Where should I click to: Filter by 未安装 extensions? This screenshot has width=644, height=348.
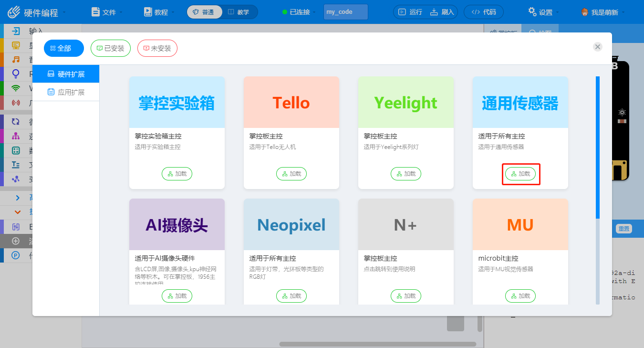point(157,48)
